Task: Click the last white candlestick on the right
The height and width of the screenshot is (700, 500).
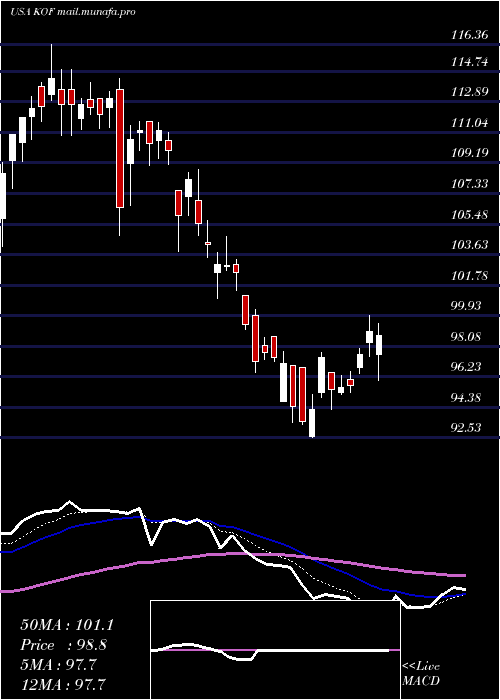Action: (379, 345)
